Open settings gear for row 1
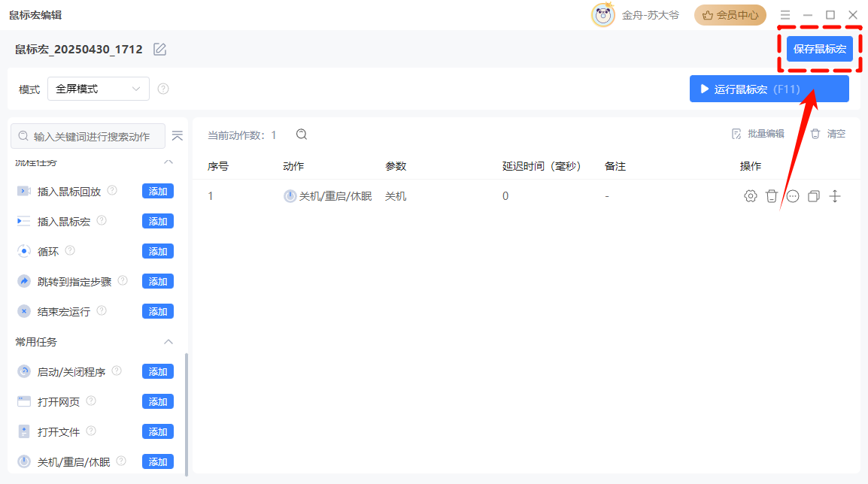The image size is (868, 484). click(750, 196)
